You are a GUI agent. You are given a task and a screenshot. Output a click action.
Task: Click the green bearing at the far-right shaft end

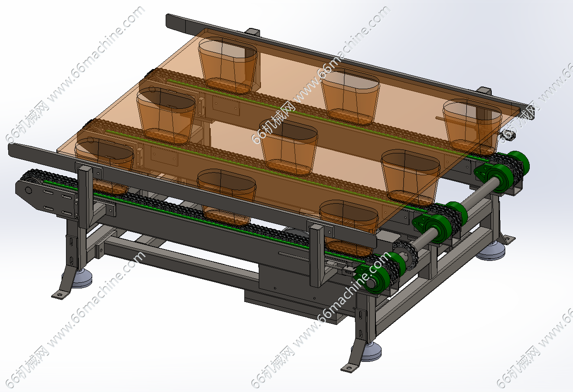[519, 162]
